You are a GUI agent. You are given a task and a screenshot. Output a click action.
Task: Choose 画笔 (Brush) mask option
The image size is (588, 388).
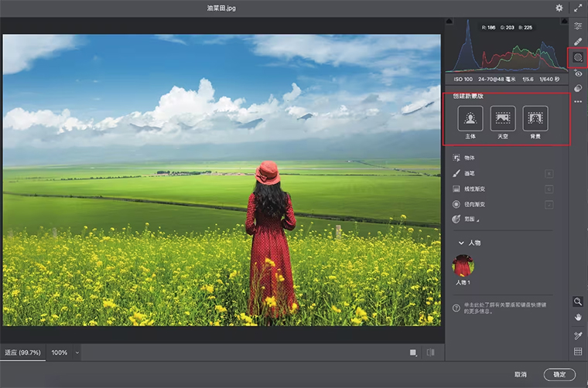point(470,173)
